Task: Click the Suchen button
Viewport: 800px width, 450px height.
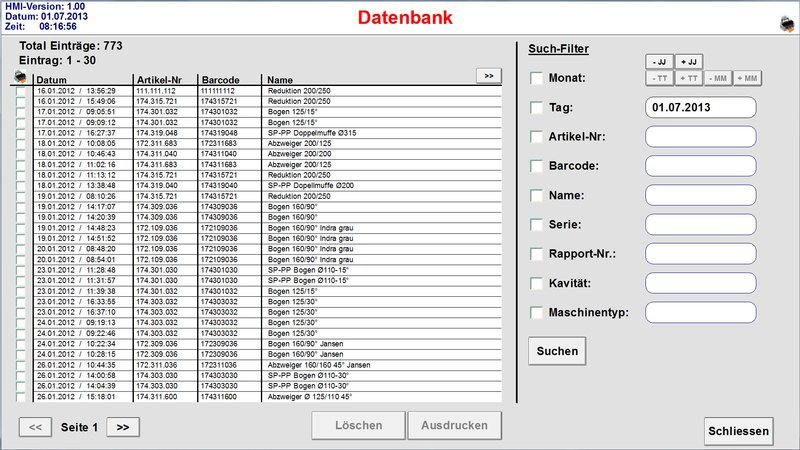Action: pos(557,351)
